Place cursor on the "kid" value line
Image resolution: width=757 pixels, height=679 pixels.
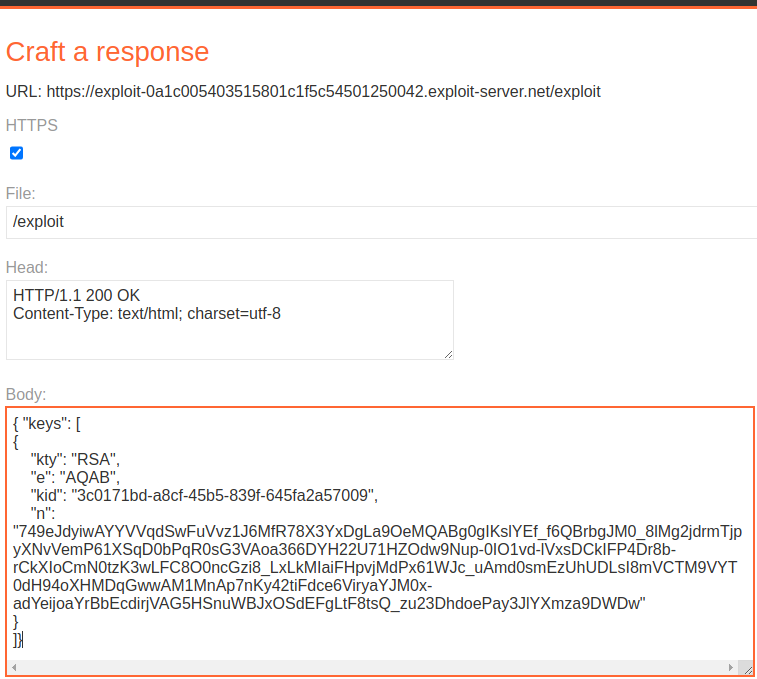(x=204, y=495)
